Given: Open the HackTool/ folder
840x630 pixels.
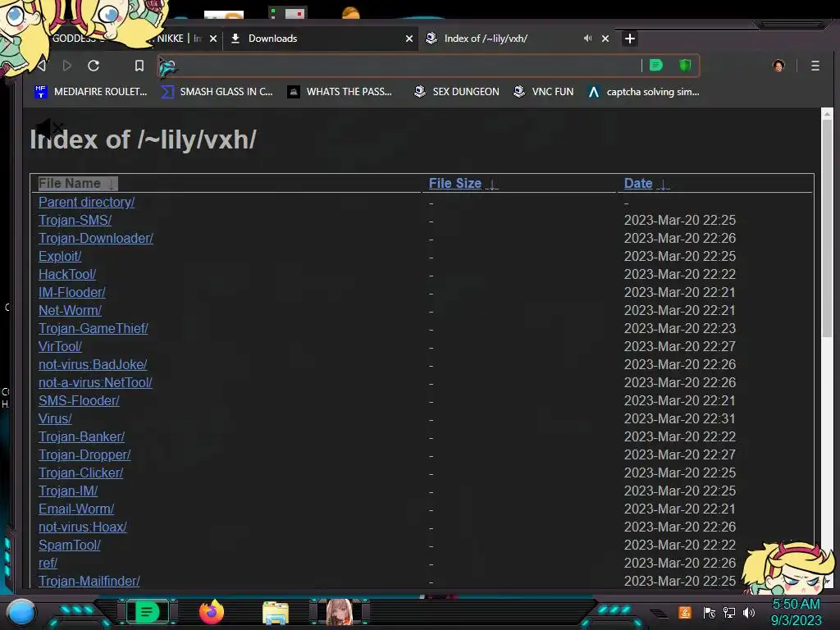Looking at the screenshot, I should tap(67, 274).
